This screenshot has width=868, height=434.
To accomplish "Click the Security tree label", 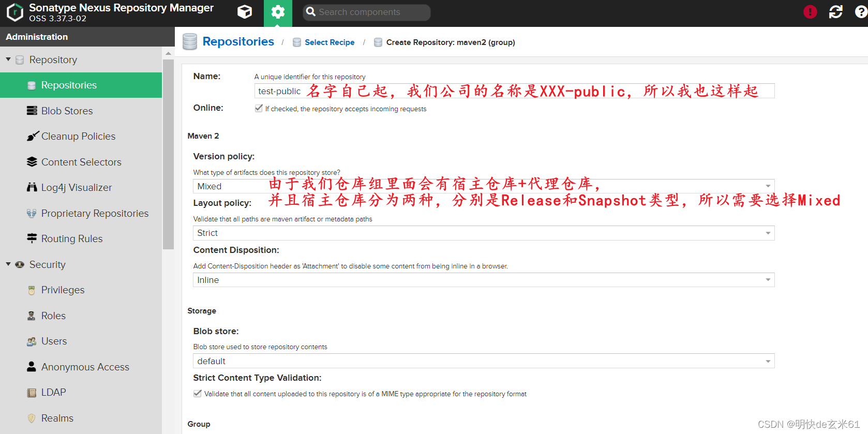I will coord(48,264).
